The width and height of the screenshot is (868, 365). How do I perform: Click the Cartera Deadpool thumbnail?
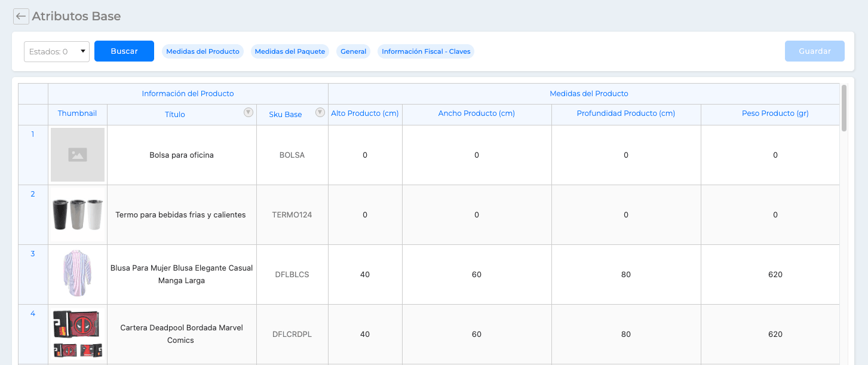[x=78, y=334]
